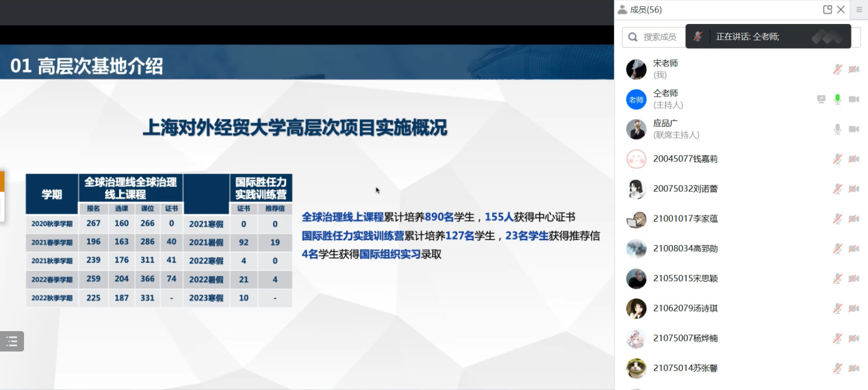Toggle 20045077钱嘉莉's muted microphone icon
868x390 pixels.
tap(837, 159)
